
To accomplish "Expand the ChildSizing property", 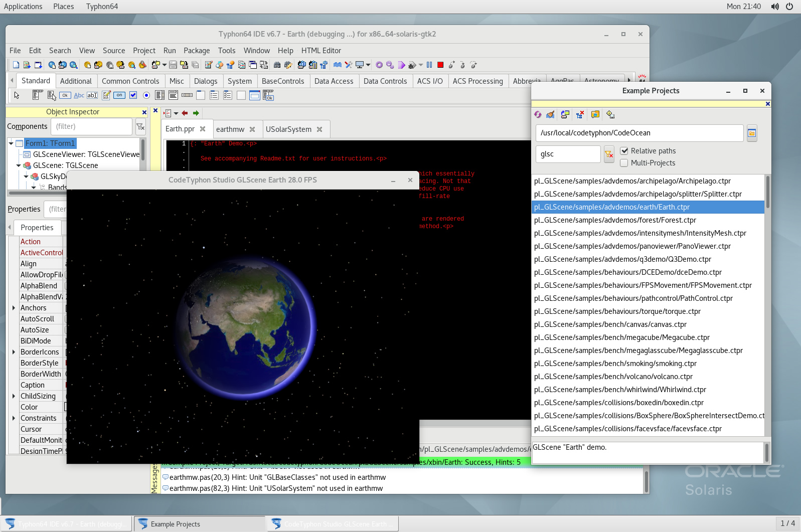I will tap(14, 396).
